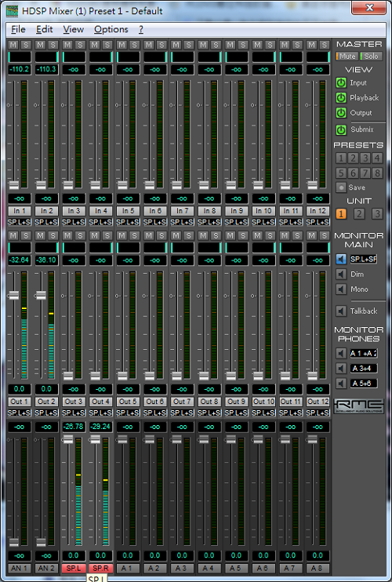Screen dimensions: 392x582
Task: Click the 0.0 gain value under Out 1
Action: (x=20, y=389)
